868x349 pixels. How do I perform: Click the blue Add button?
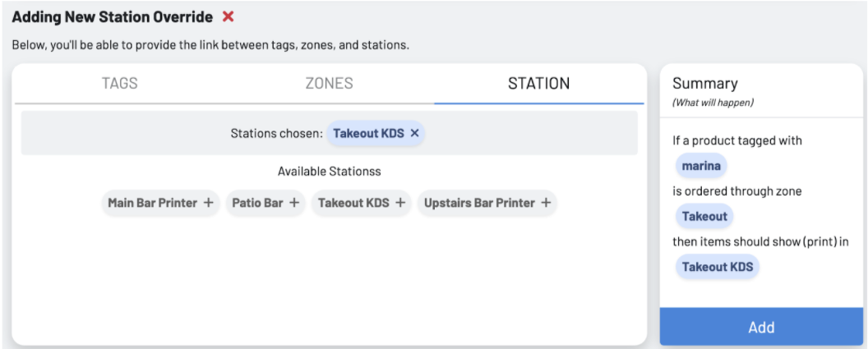(x=761, y=327)
